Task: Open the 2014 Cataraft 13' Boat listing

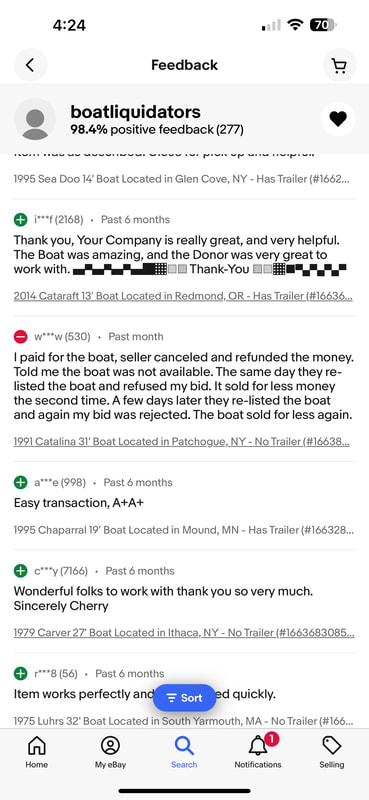Action: (183, 296)
